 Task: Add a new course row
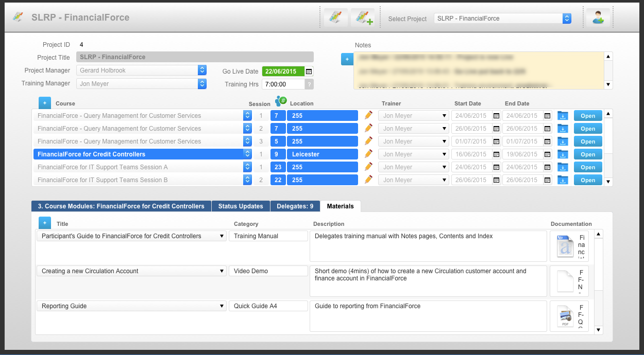[44, 103]
